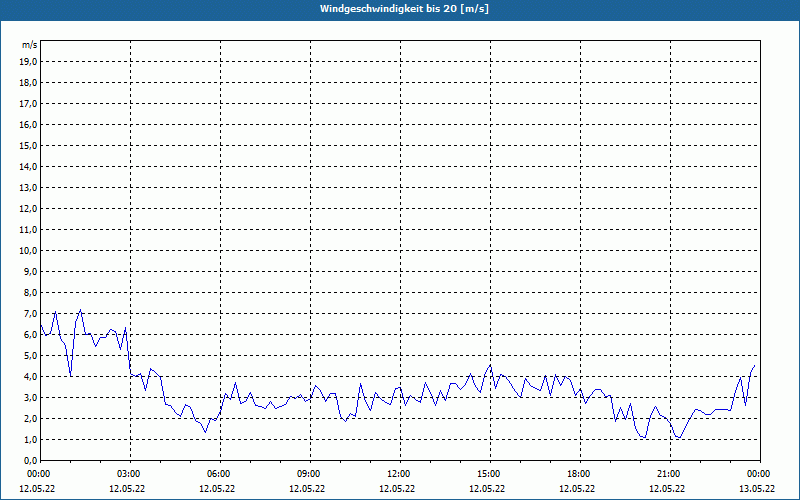The height and width of the screenshot is (500, 800).
Task: Click the 17,0 y-axis label
Action: [x=28, y=104]
